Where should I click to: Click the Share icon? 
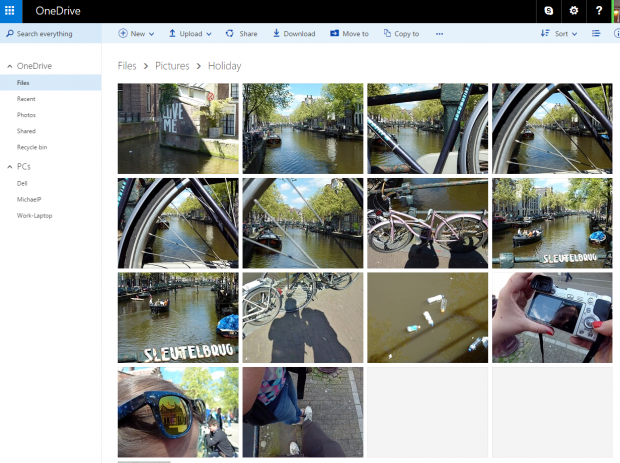pyautogui.click(x=230, y=34)
